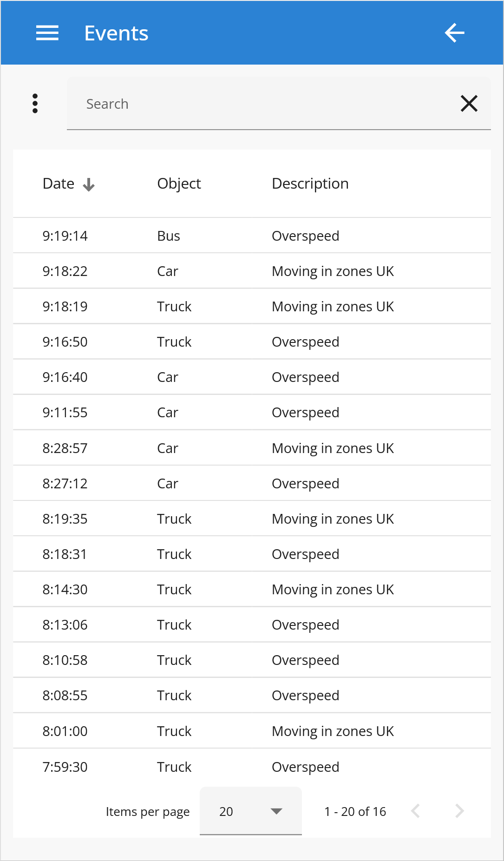Select the 9:18:22 Car event row
Screen dimensions: 504x861
[252, 271]
